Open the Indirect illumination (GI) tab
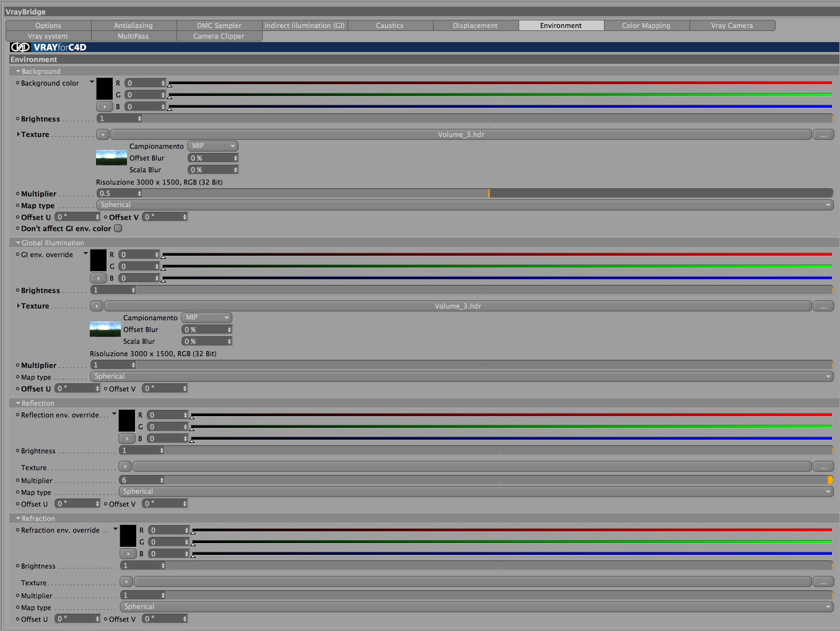 pos(304,25)
